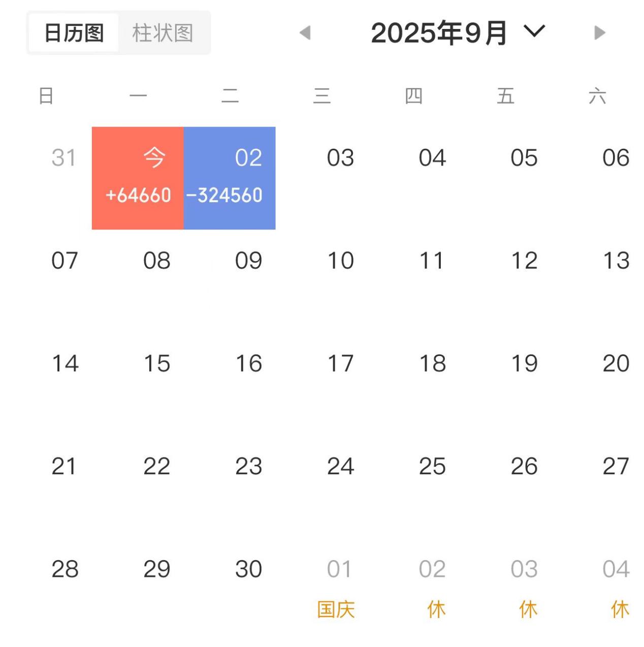Expand the 2025年9月 month dropdown chevron
The image size is (644, 647).
coord(534,31)
